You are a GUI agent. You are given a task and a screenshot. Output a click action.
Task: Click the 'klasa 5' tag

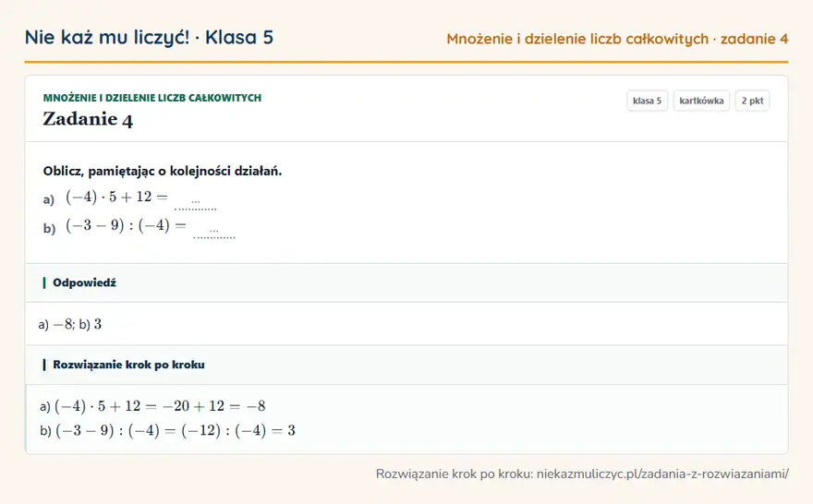(647, 101)
